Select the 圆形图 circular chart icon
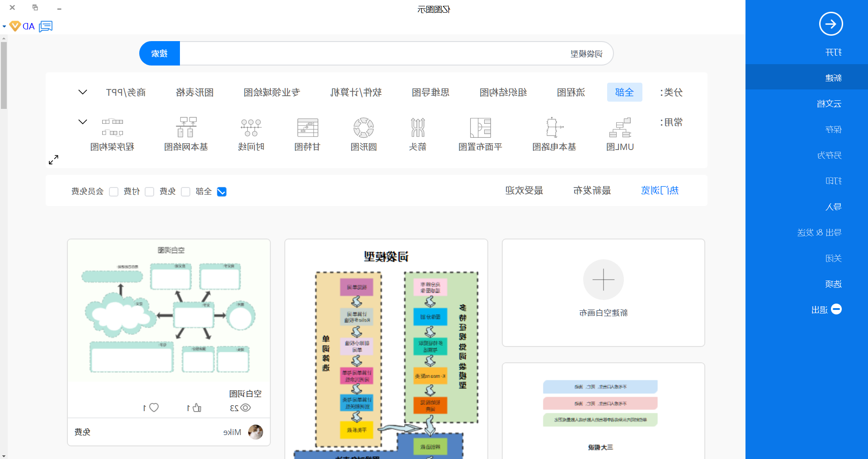 click(363, 127)
